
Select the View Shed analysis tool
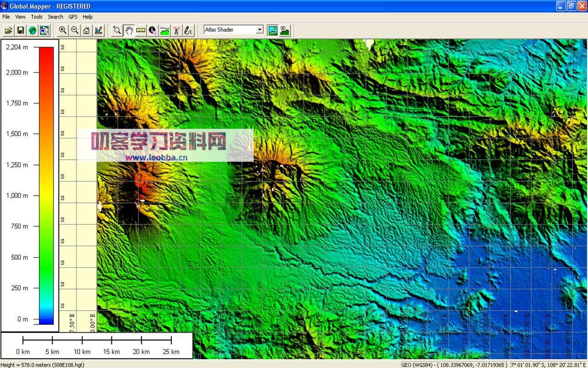(x=176, y=30)
